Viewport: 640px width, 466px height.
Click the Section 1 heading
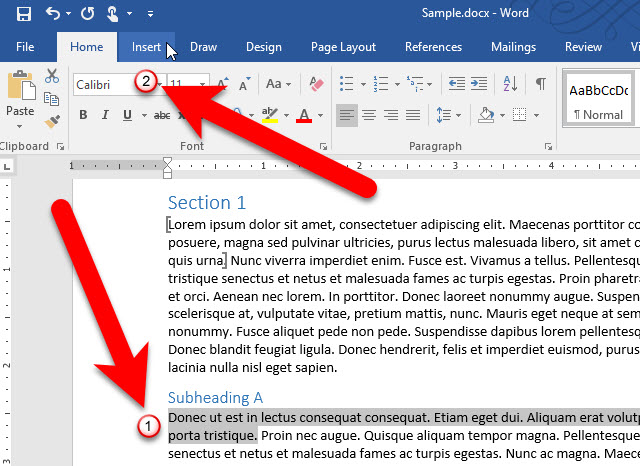(207, 203)
